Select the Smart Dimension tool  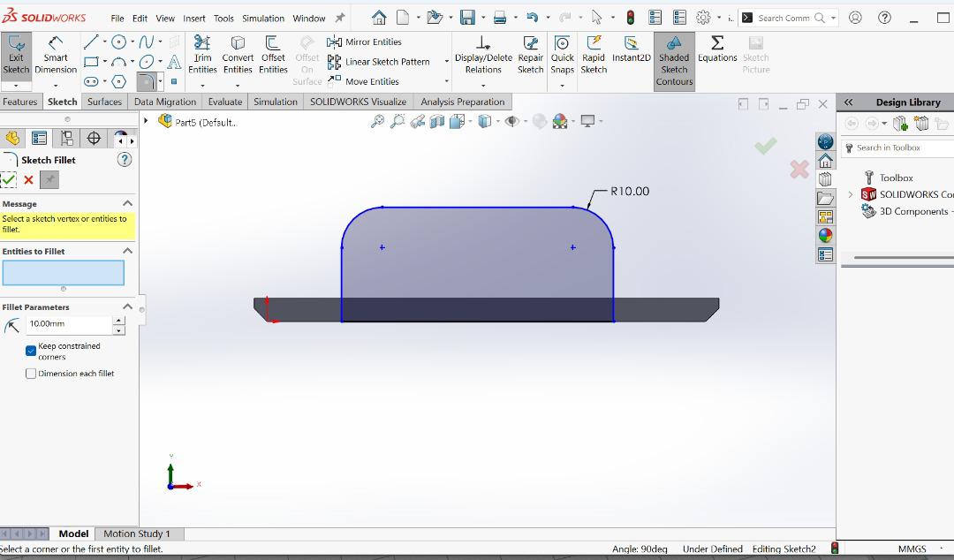point(56,55)
